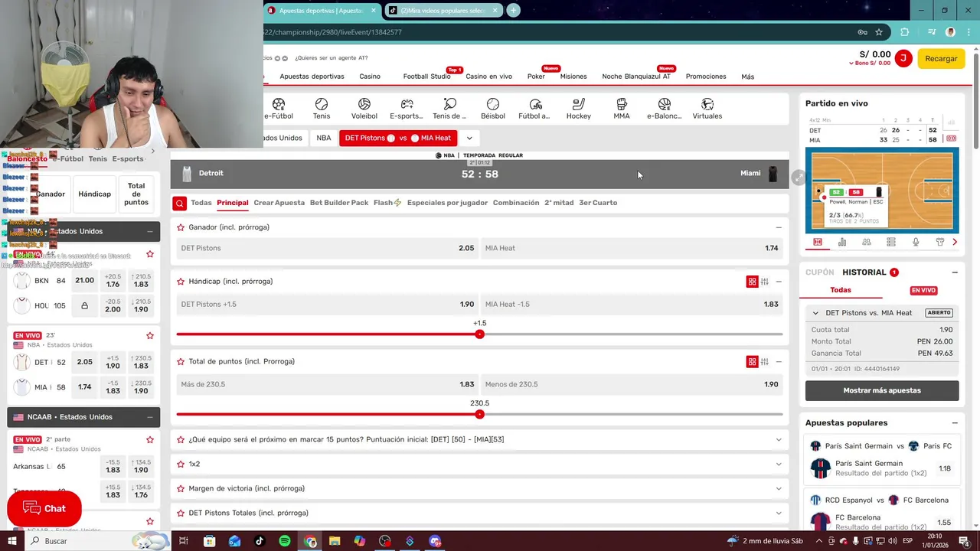
Task: Collapse the Ganador (incl. prórroga) market
Action: point(779,227)
